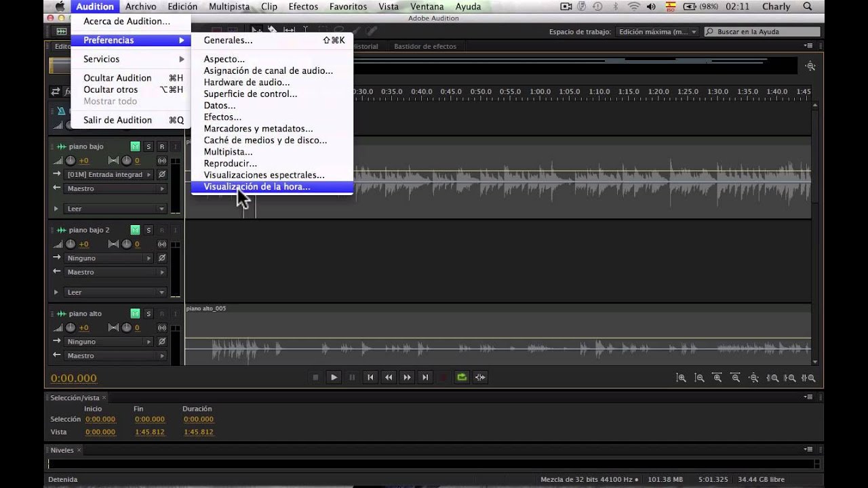Viewport: 868px width, 488px height.
Task: Expand automation lanes for piano bajo
Action: click(56, 209)
